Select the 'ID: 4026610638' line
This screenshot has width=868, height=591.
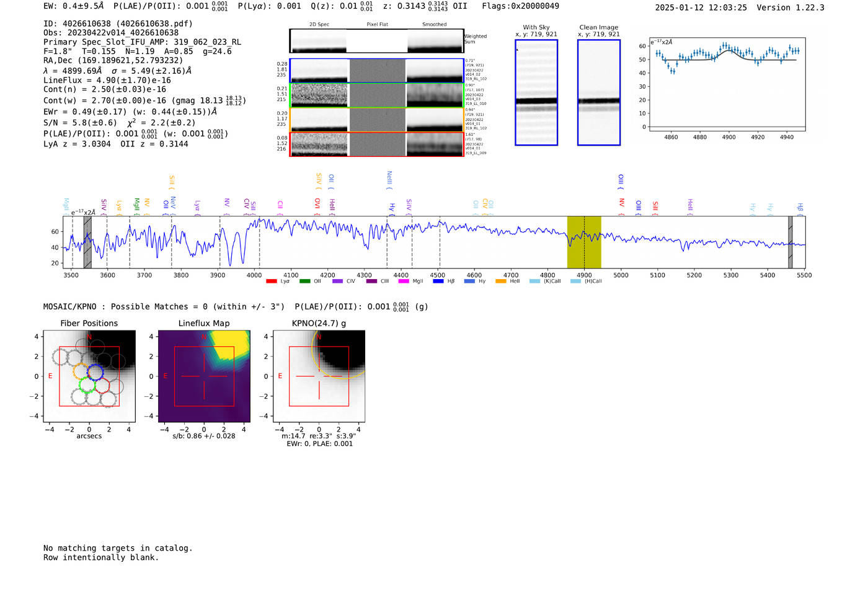(118, 24)
